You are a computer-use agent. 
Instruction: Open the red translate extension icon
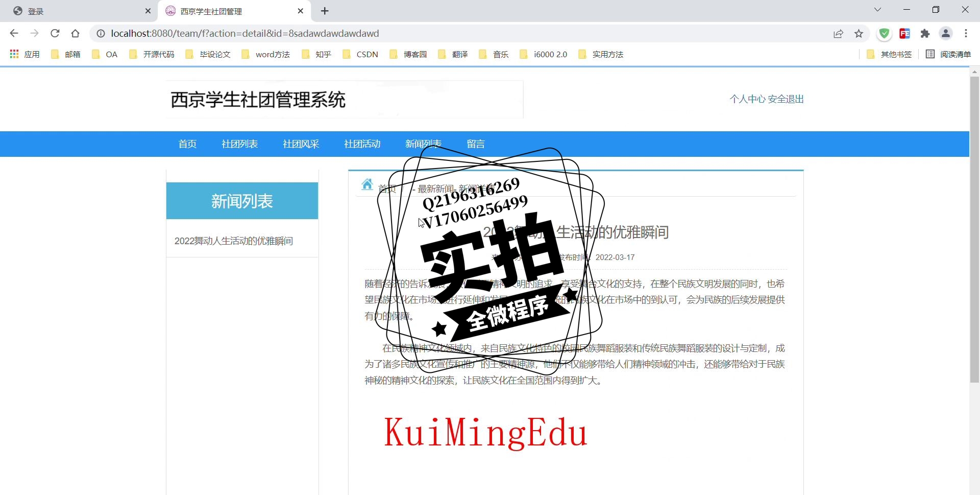coord(905,33)
